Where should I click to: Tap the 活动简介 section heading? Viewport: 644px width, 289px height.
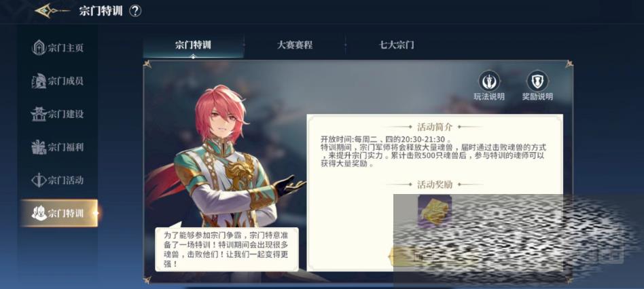coord(435,127)
